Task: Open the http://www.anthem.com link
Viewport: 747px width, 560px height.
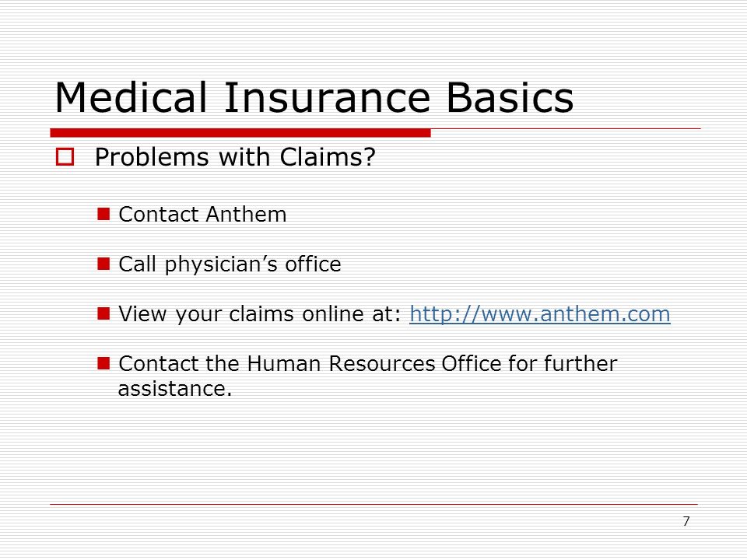Action: click(540, 314)
